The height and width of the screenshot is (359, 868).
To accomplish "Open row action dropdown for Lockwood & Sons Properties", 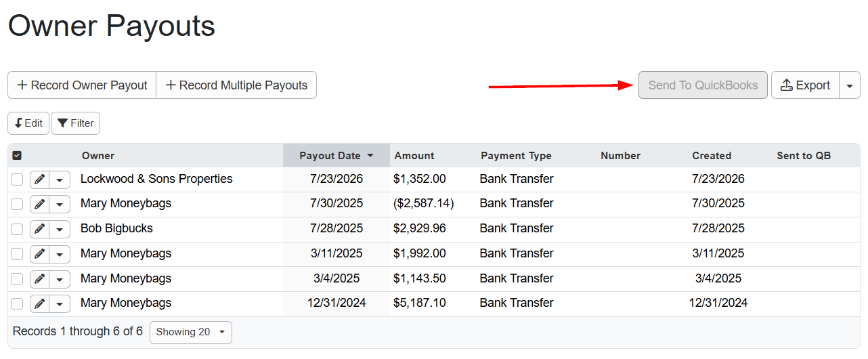I will point(60,179).
